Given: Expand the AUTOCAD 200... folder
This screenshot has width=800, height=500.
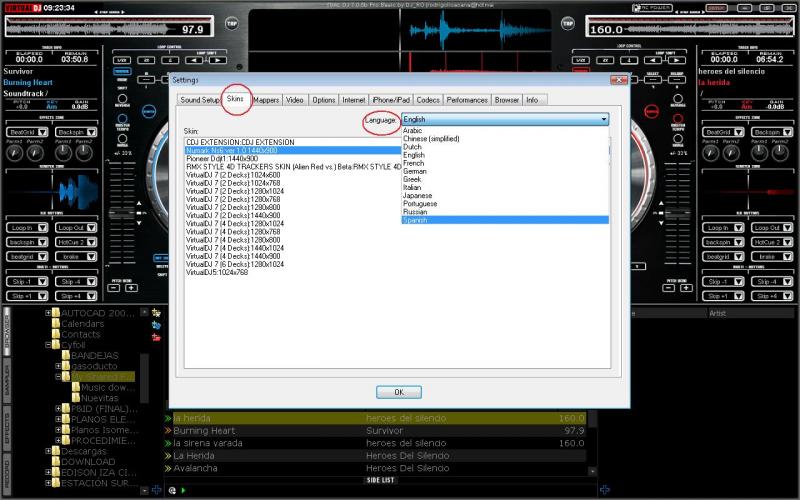Looking at the screenshot, I should point(48,313).
